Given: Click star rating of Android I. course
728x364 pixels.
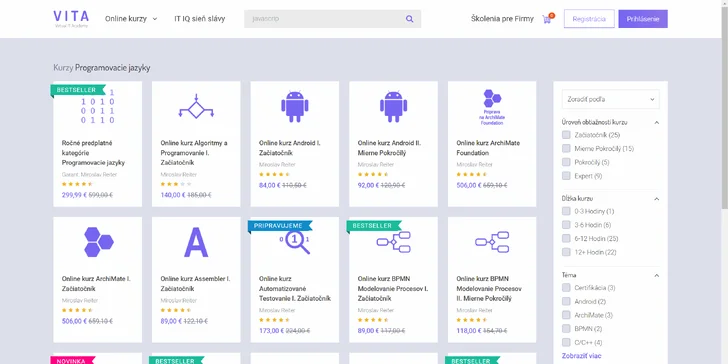Looking at the screenshot, I should point(274,175).
